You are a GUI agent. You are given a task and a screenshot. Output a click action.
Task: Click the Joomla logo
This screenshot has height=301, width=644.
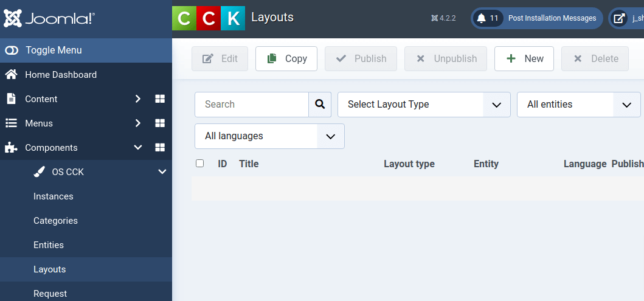point(49,18)
